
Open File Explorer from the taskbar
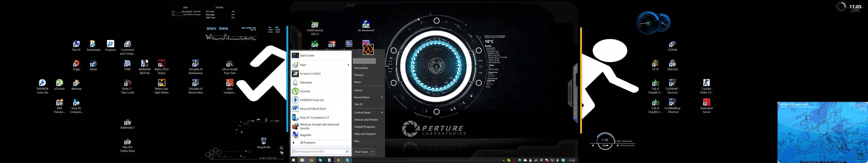click(302, 160)
